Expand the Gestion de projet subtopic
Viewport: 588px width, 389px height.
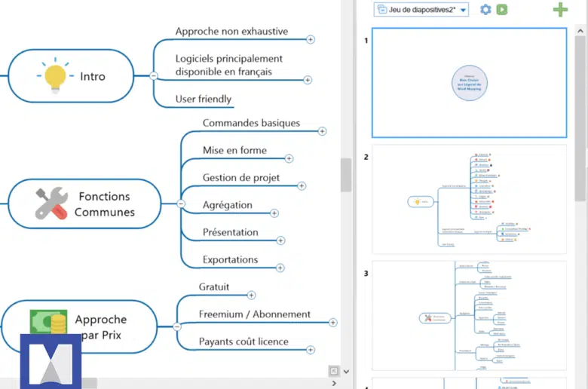click(x=302, y=185)
